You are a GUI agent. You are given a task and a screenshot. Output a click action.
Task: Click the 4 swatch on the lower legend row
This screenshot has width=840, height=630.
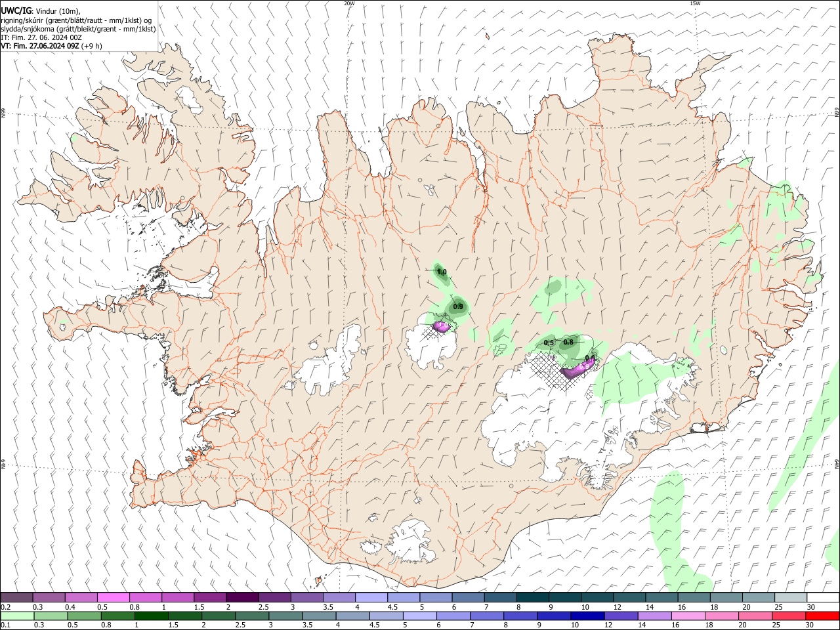353,616
